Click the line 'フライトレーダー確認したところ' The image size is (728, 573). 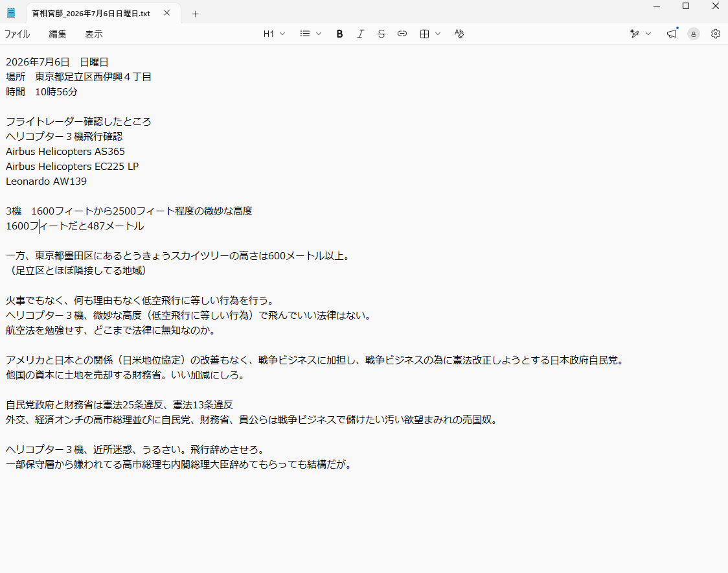(78, 122)
